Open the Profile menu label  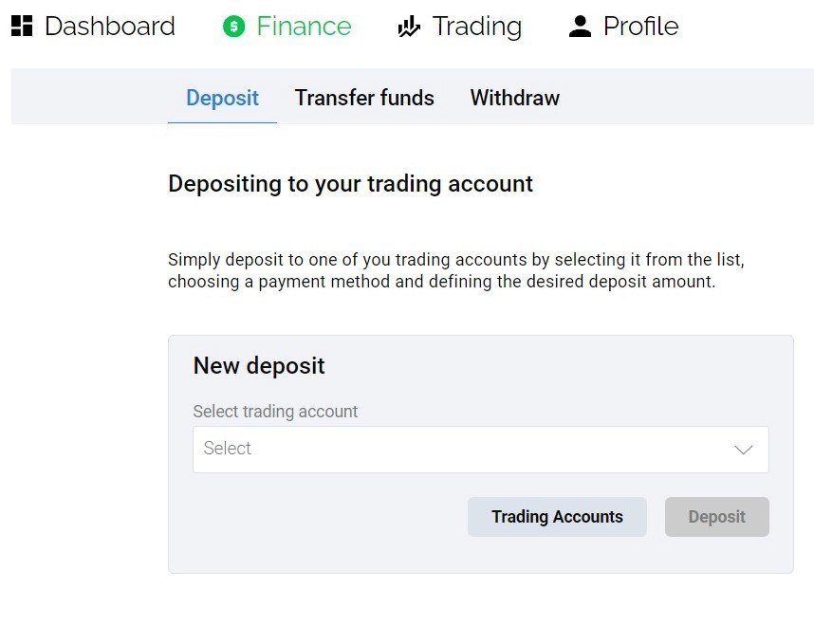click(x=640, y=27)
